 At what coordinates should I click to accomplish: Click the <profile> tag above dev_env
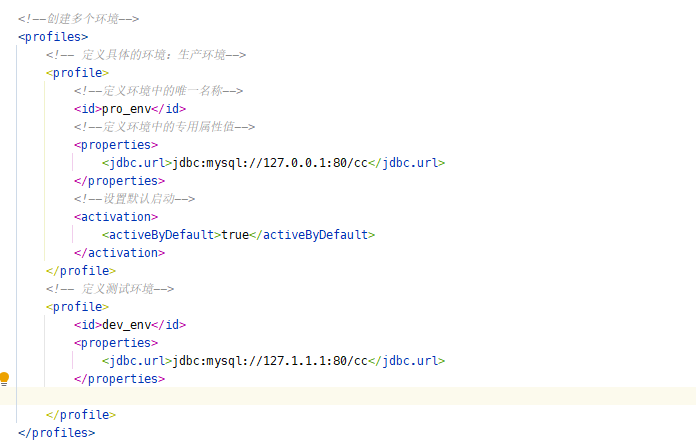click(78, 307)
